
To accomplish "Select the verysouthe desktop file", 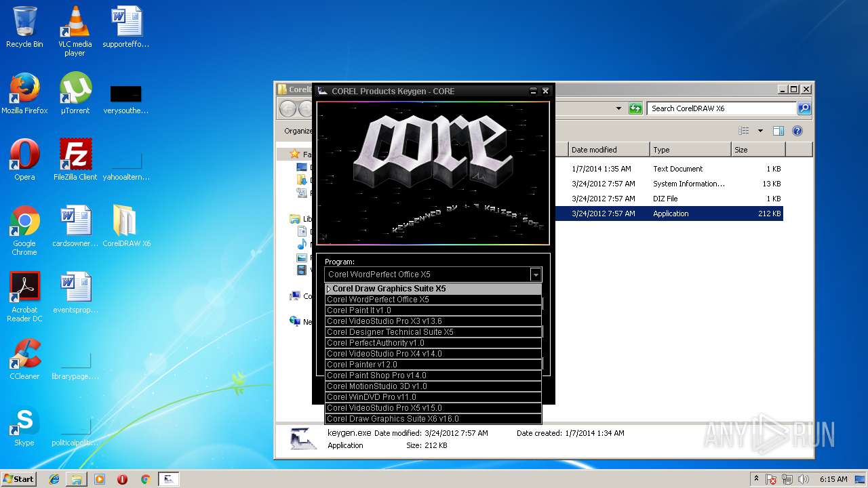I will pyautogui.click(x=126, y=98).
